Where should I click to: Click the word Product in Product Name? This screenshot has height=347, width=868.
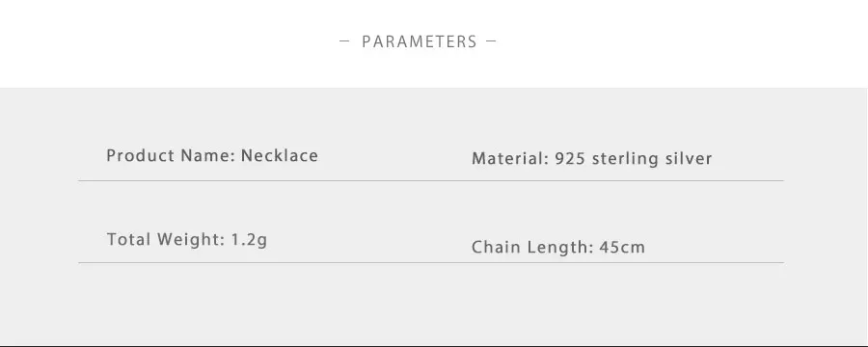pos(141,155)
